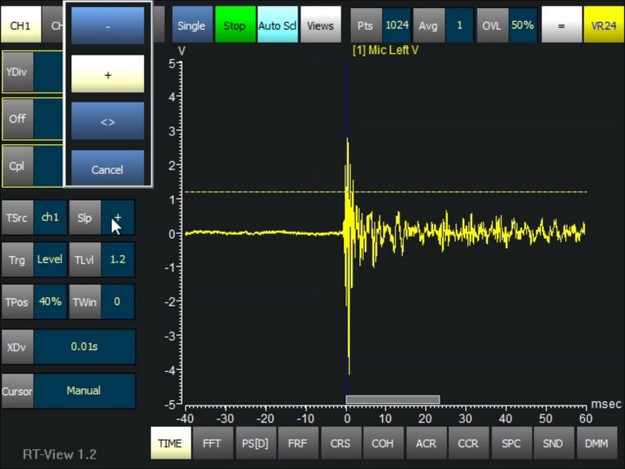
Task: Select the <> bidirectional slope option
Action: tap(107, 121)
